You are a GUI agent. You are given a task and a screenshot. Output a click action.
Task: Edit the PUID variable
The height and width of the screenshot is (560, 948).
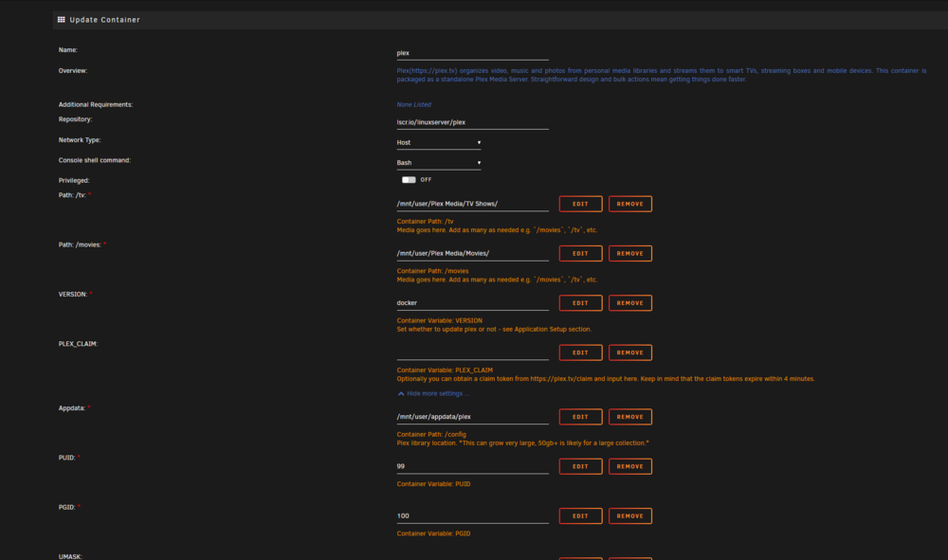(x=580, y=466)
